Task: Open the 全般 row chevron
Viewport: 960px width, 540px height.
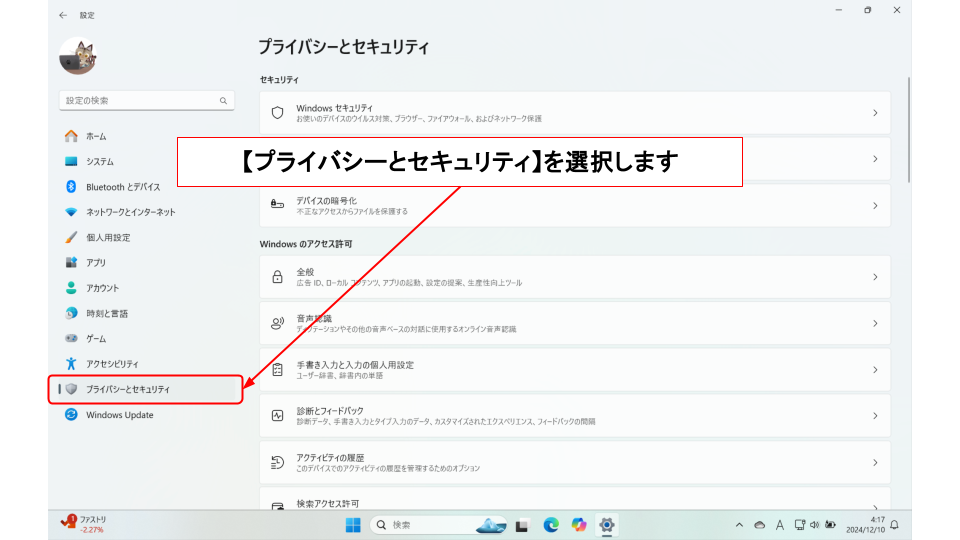Action: pyautogui.click(x=875, y=277)
